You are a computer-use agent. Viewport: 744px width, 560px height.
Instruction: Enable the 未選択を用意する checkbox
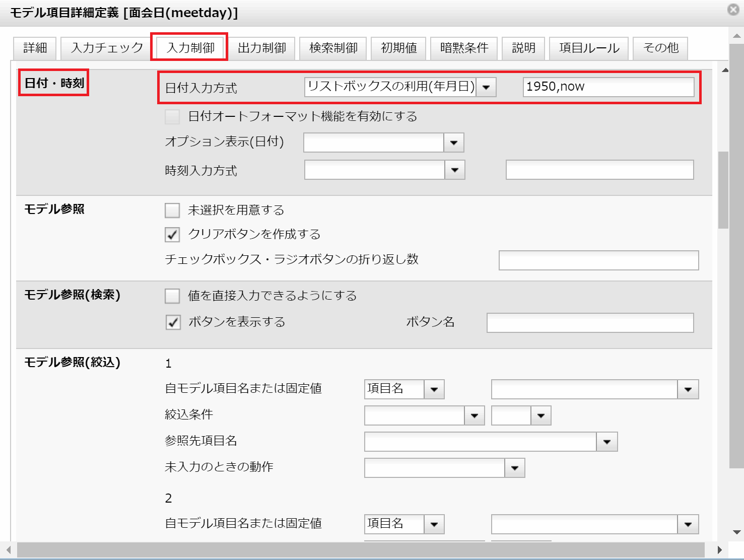(x=172, y=211)
